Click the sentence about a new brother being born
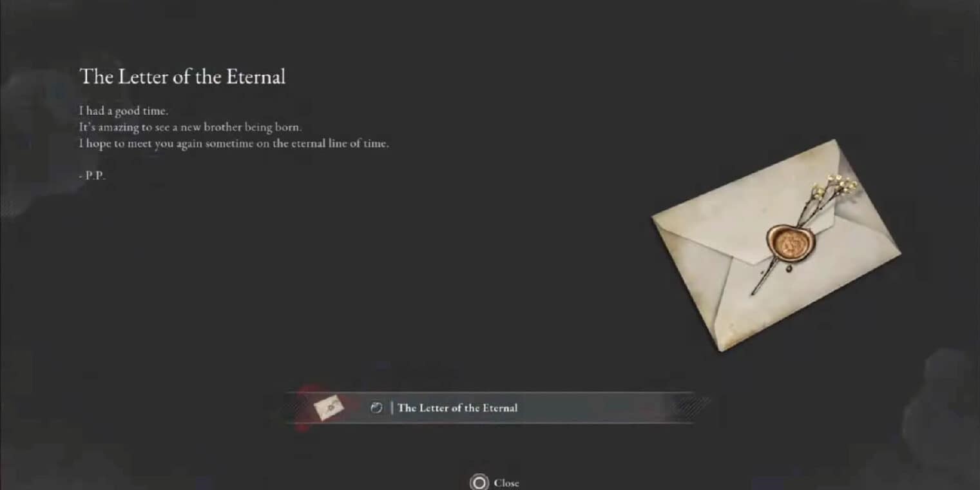 tap(190, 128)
